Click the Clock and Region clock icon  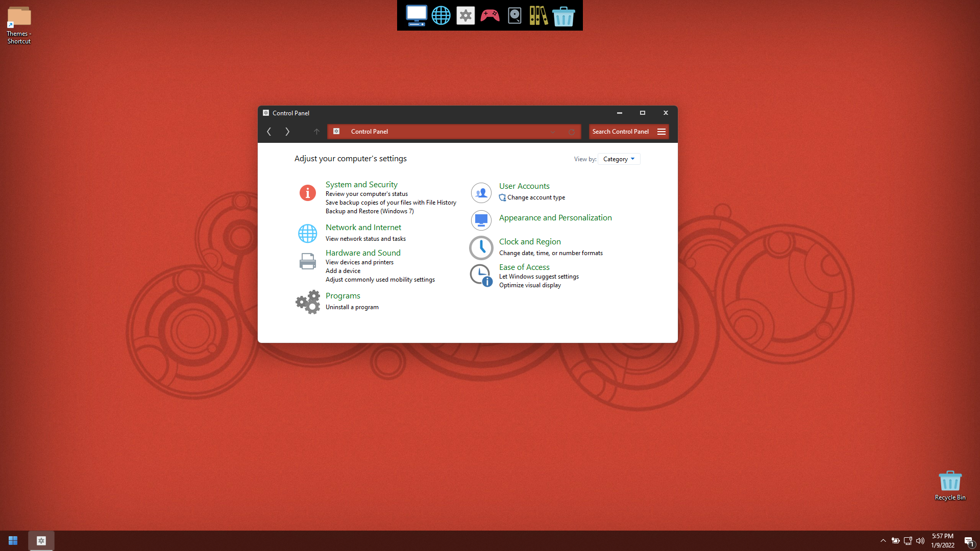pos(481,248)
